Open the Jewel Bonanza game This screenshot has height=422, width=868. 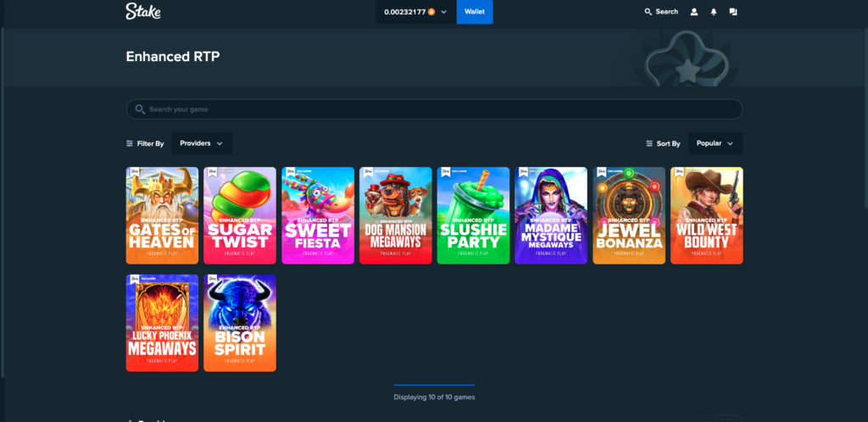point(629,216)
